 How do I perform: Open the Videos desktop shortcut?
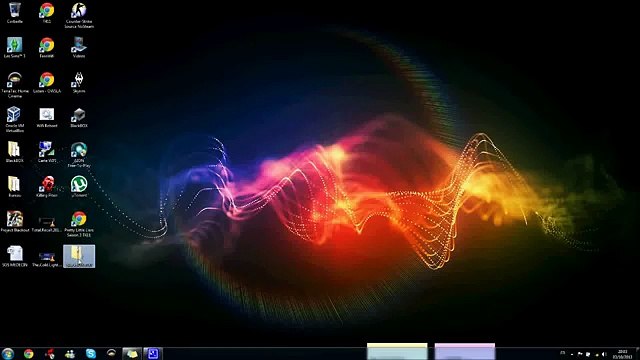(79, 47)
